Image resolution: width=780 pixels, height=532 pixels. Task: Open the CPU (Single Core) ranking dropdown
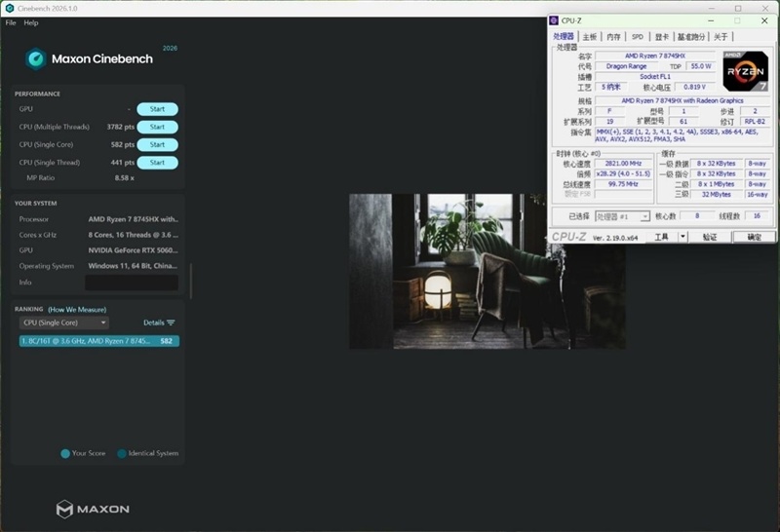click(x=64, y=323)
